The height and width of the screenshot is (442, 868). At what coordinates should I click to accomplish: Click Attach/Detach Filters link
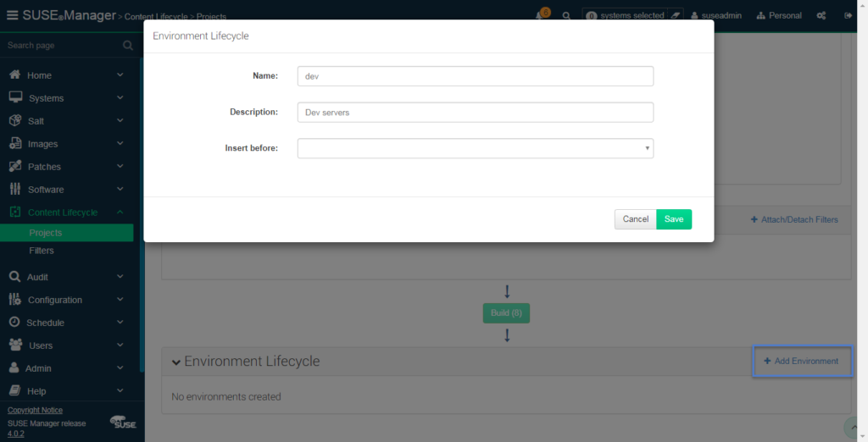[x=794, y=219]
